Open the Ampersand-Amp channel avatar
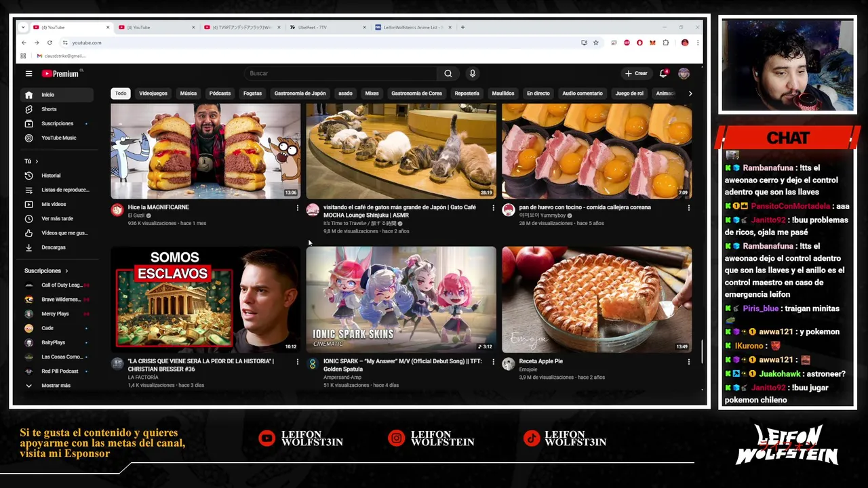This screenshot has height=488, width=868. click(x=313, y=364)
